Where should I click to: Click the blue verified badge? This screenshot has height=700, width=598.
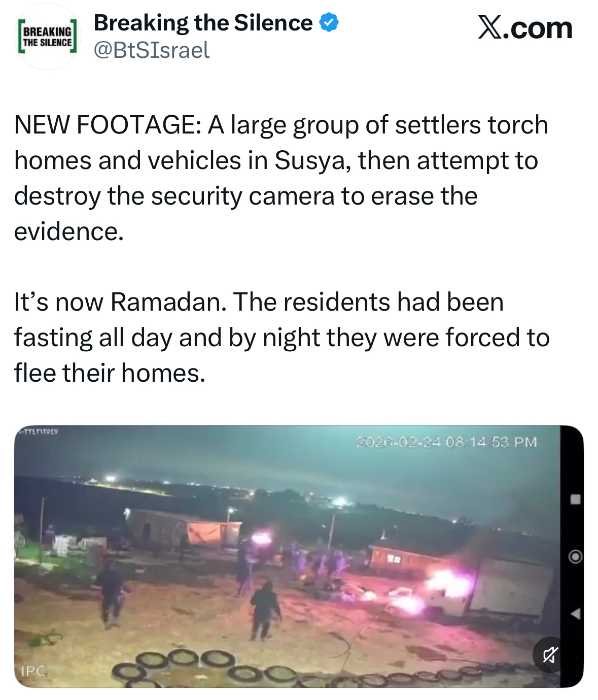click(x=329, y=23)
